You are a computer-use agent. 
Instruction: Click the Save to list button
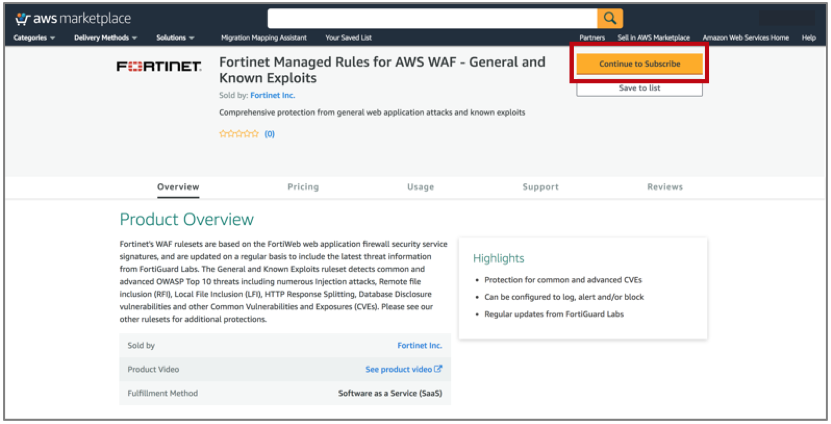pos(639,88)
